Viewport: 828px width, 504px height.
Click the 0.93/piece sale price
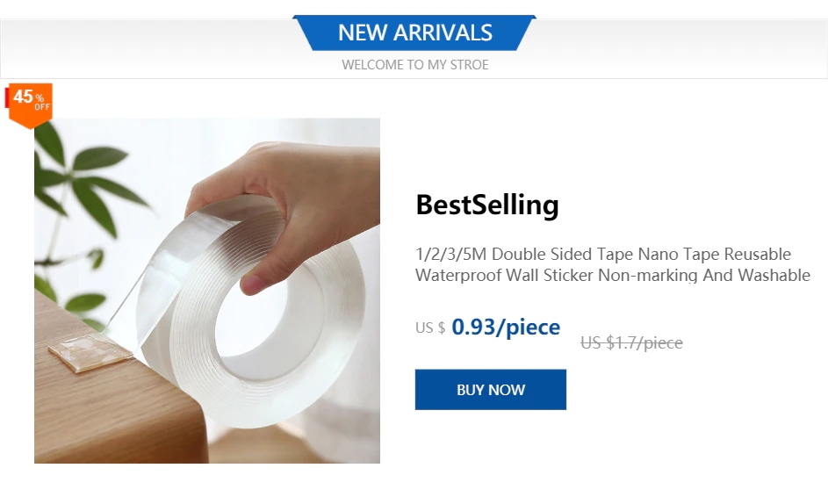point(505,328)
